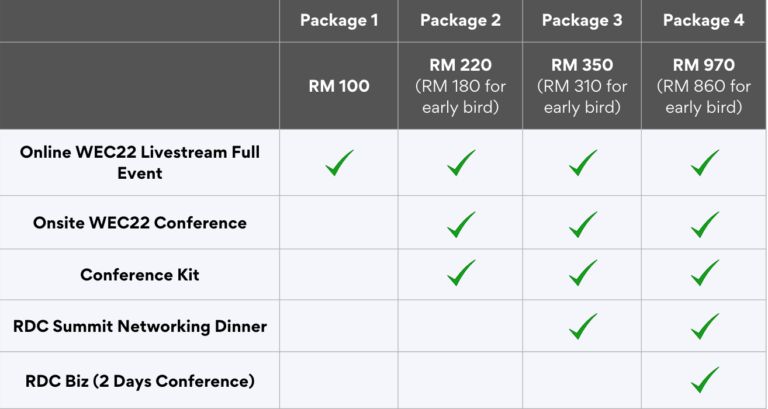Select the Package 4 column header
Viewport: 768px width, 409px height.
coord(704,20)
